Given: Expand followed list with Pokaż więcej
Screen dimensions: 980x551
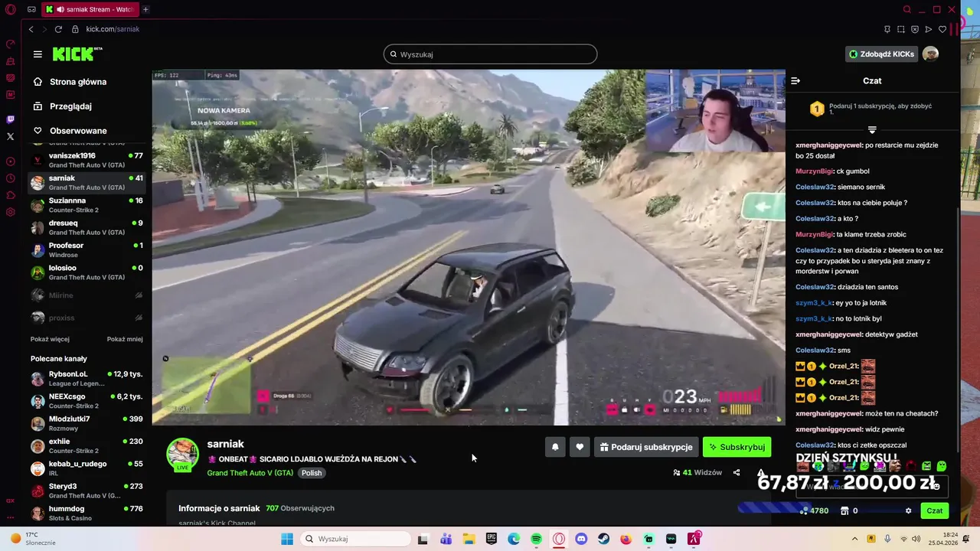Looking at the screenshot, I should click(x=50, y=339).
